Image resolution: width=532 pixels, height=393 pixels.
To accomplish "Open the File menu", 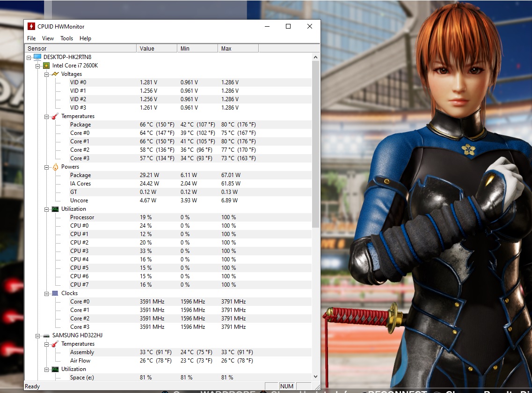I will (31, 38).
